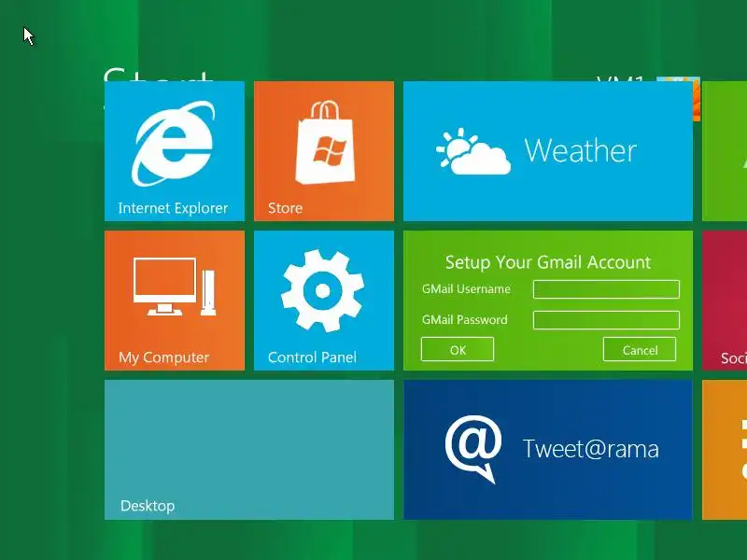
Task: Open the Internet Explorer tile
Action: pos(175,151)
